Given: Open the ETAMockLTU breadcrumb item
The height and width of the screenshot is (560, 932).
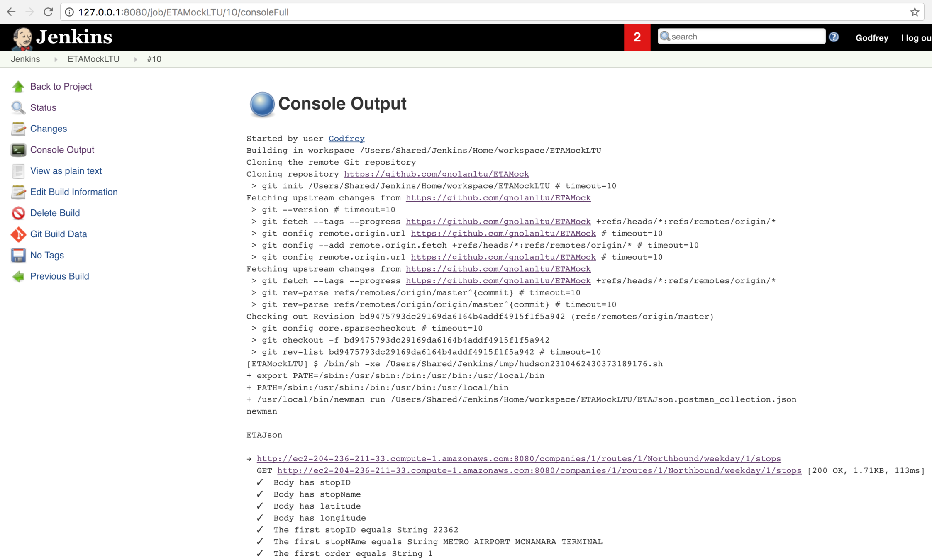Looking at the screenshot, I should point(93,59).
